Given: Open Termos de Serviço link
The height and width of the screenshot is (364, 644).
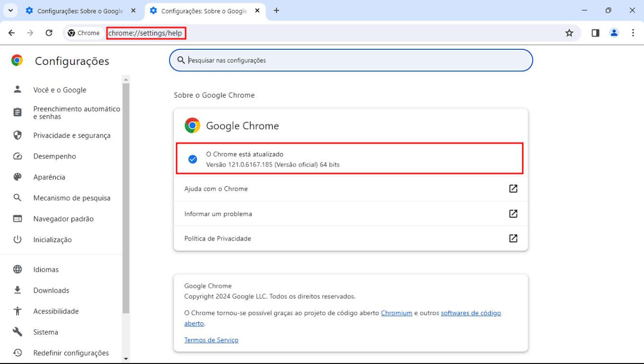Looking at the screenshot, I should (211, 340).
